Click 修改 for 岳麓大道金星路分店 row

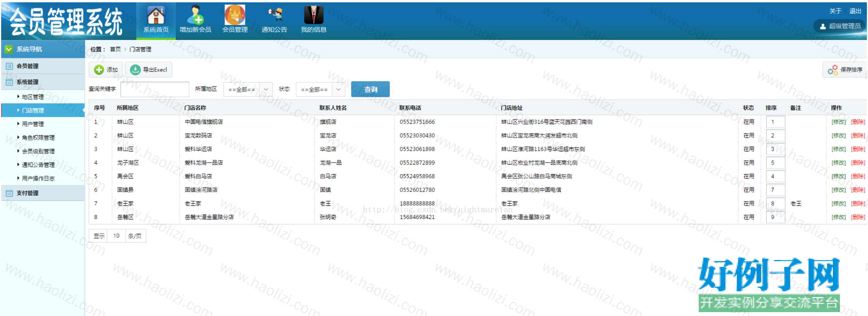click(839, 217)
